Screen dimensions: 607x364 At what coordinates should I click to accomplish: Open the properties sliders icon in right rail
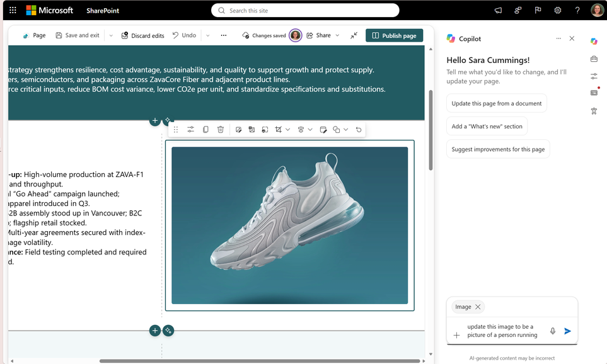tap(594, 76)
